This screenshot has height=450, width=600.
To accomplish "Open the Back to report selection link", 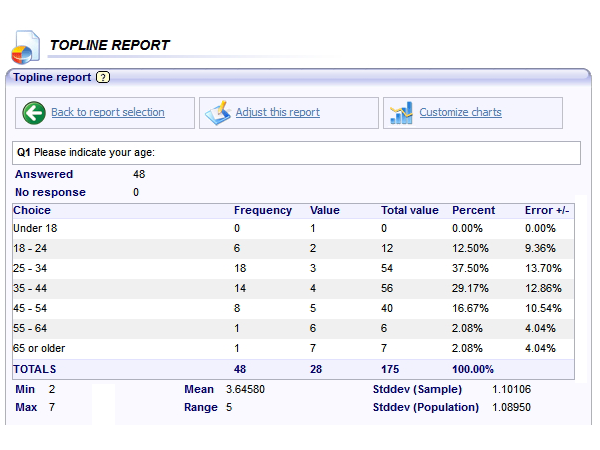I will point(108,113).
